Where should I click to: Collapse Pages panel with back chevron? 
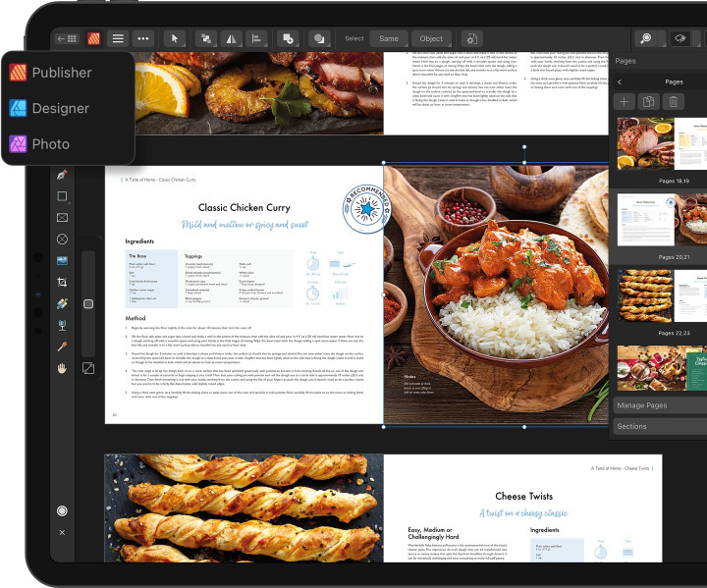620,82
